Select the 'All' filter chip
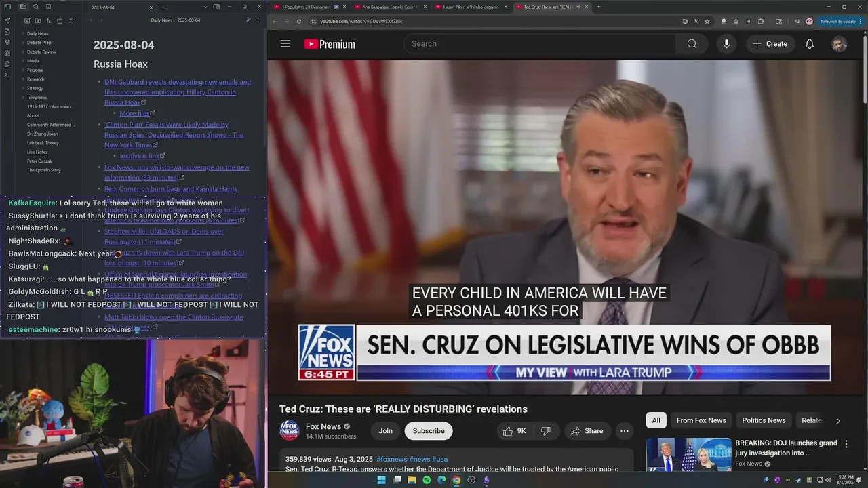This screenshot has height=488, width=868. click(x=656, y=420)
